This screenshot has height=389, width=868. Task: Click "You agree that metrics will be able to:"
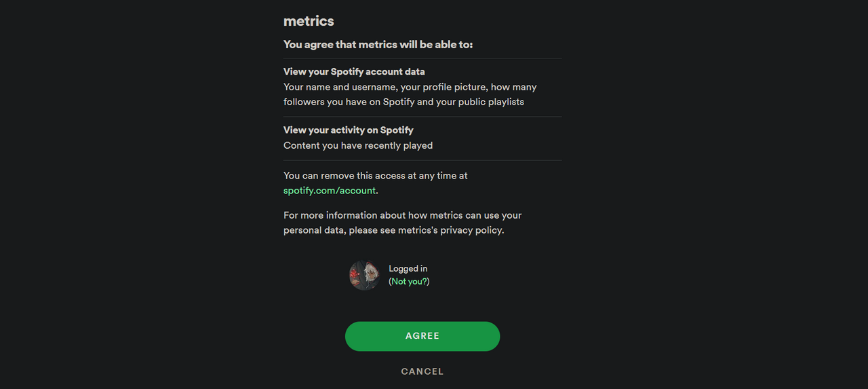pos(378,45)
